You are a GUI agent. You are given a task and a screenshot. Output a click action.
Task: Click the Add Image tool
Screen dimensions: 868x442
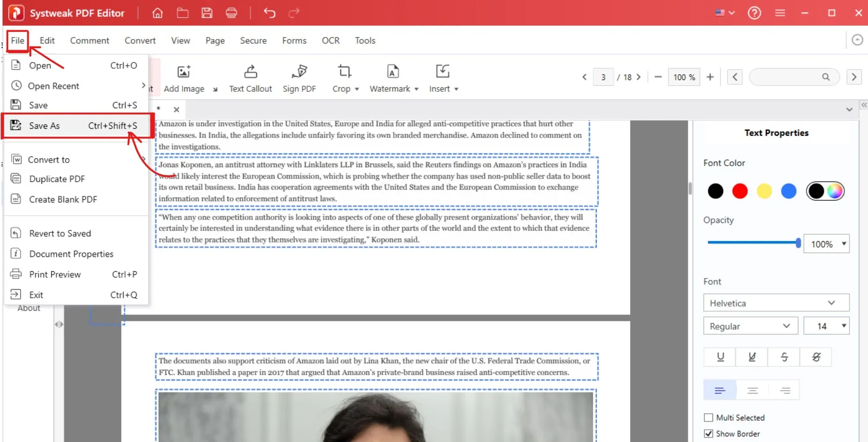pyautogui.click(x=184, y=78)
